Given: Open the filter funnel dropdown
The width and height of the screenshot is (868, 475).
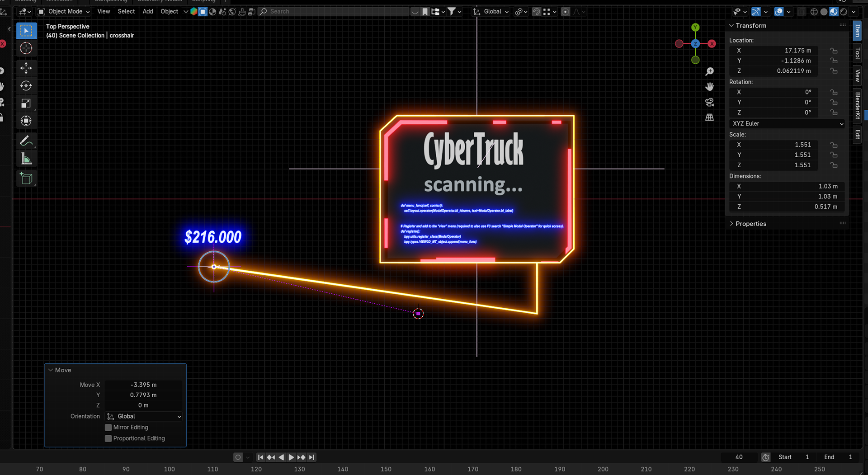Looking at the screenshot, I should [x=454, y=12].
